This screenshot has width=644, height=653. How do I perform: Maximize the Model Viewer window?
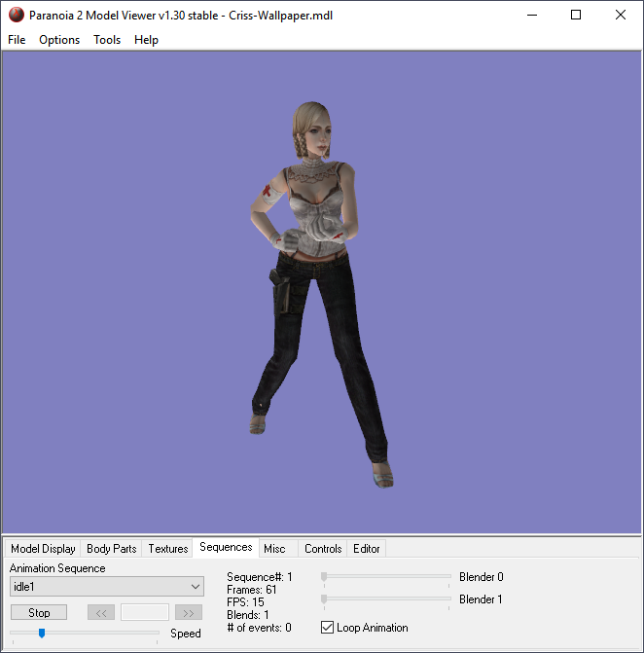(x=576, y=15)
